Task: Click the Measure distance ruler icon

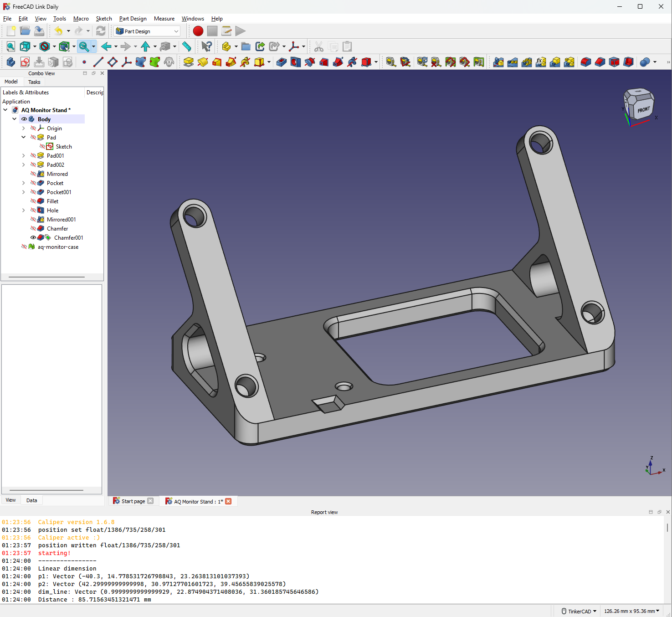Action: [187, 46]
